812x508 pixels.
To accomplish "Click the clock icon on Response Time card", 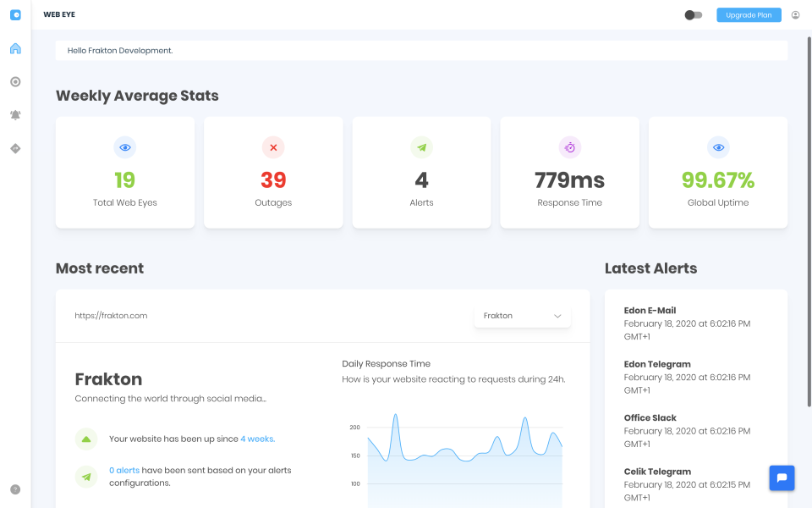I will 569,147.
